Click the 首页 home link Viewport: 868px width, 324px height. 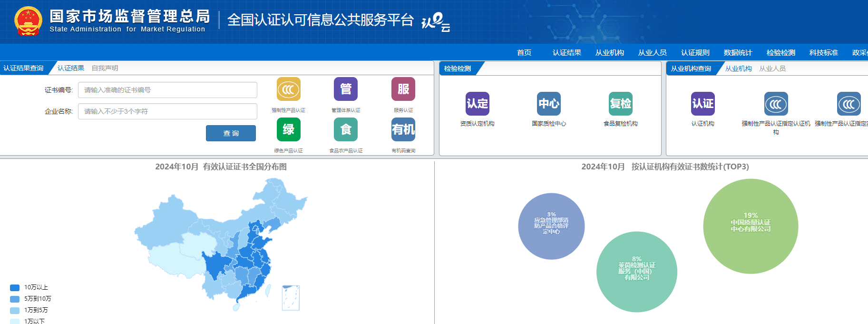click(x=524, y=52)
